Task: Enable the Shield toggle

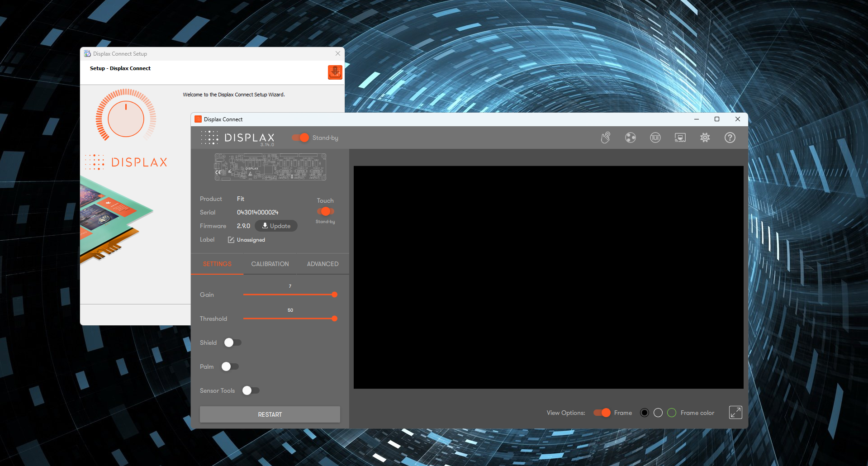Action: 232,342
